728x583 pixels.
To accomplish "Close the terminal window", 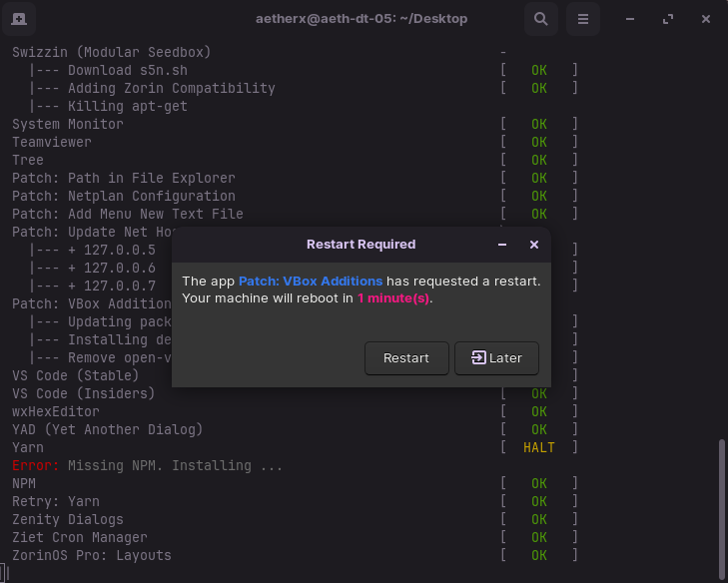I will 706,19.
